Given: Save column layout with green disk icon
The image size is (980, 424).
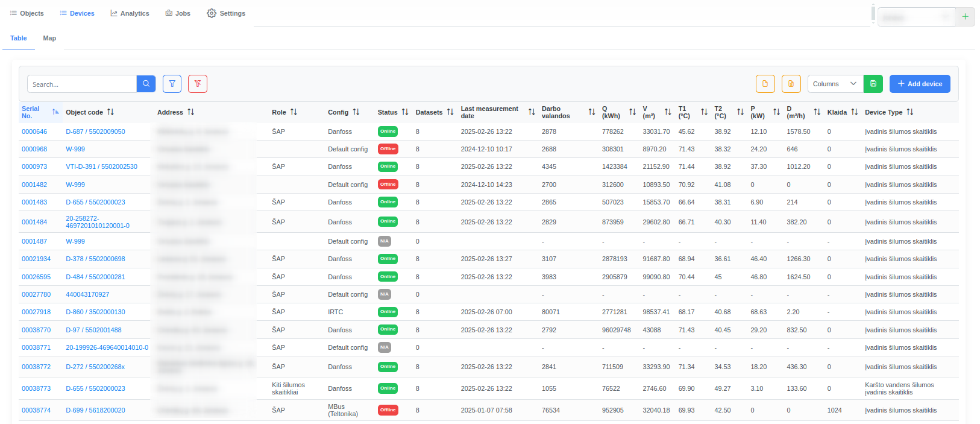Looking at the screenshot, I should [873, 84].
